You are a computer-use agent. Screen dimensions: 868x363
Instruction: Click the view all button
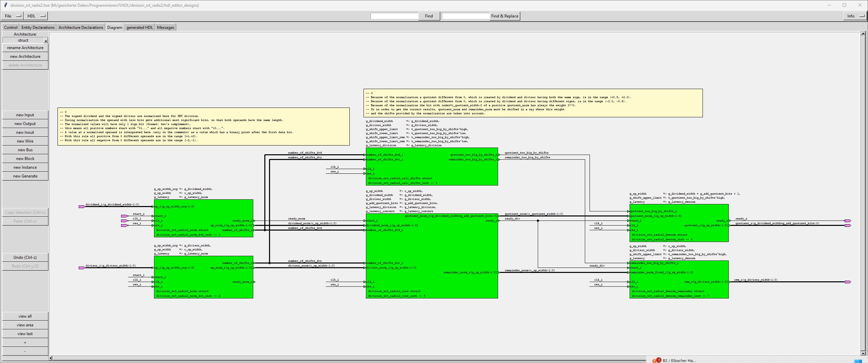25,316
